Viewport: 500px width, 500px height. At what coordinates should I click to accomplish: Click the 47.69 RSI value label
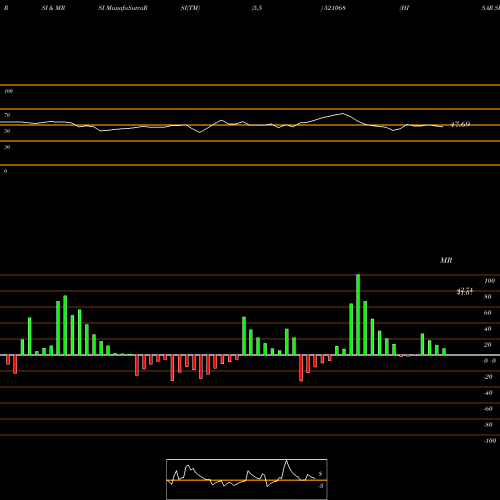460,124
